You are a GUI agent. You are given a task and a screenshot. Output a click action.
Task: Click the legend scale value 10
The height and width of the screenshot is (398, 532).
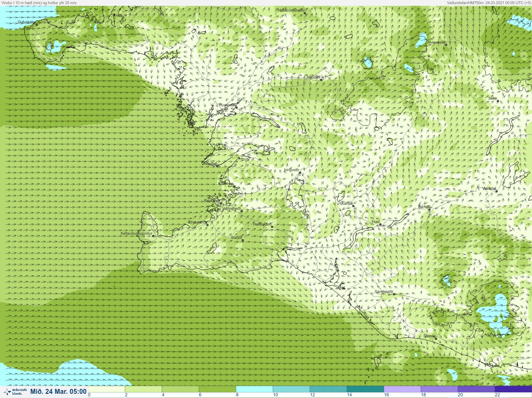[276, 395]
